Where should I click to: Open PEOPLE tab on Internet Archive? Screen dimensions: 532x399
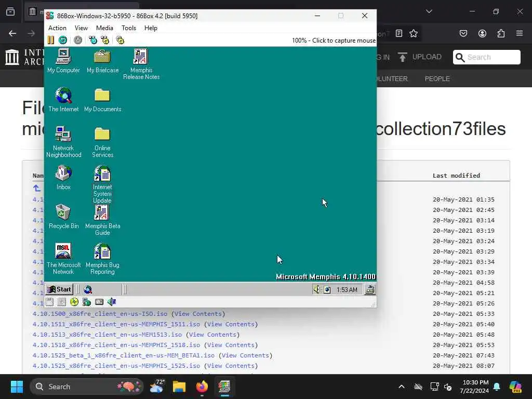tap(437, 79)
